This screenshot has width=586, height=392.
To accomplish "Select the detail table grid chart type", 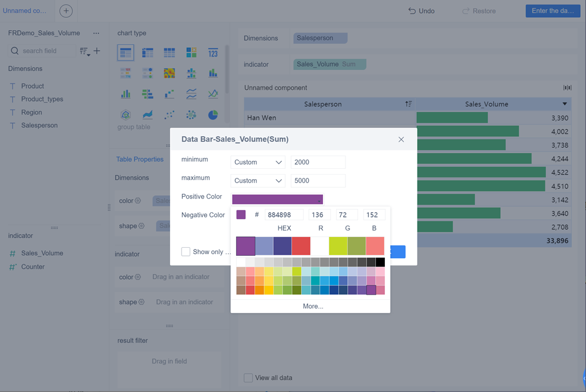I will pos(170,53).
